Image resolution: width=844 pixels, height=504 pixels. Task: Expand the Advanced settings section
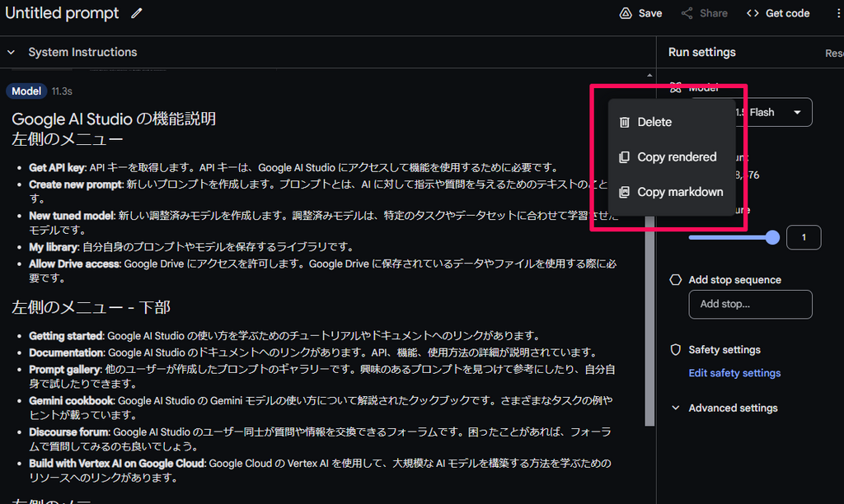pyautogui.click(x=676, y=408)
